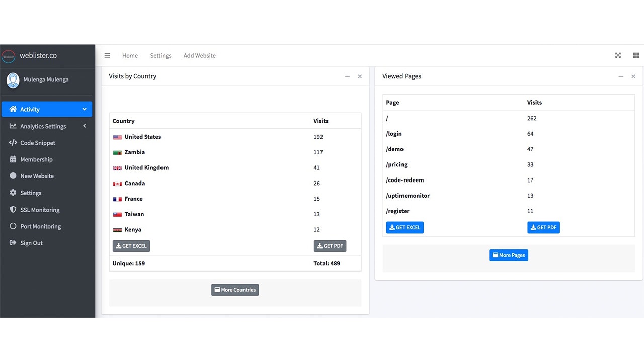Export viewed pages with the blue GET PDF button

pos(543,227)
